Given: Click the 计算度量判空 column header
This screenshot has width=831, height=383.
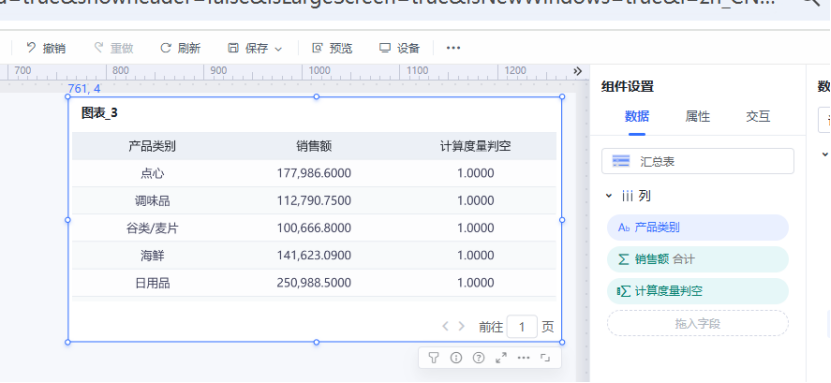Looking at the screenshot, I should (x=475, y=146).
